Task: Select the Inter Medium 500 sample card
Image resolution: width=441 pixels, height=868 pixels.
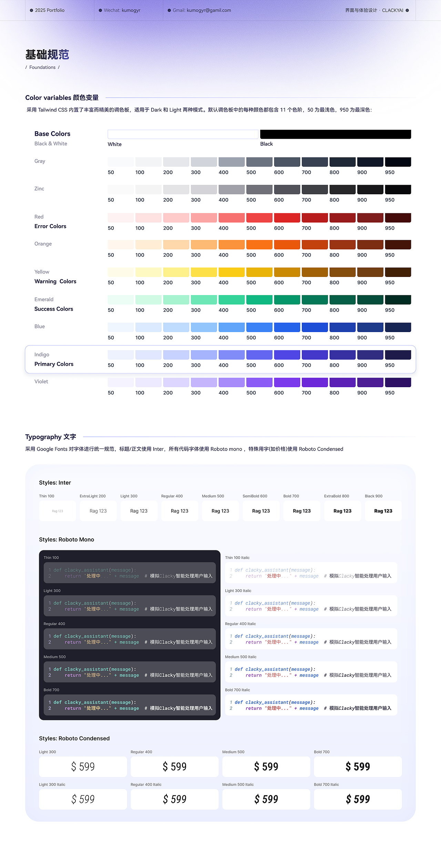Action: click(220, 511)
